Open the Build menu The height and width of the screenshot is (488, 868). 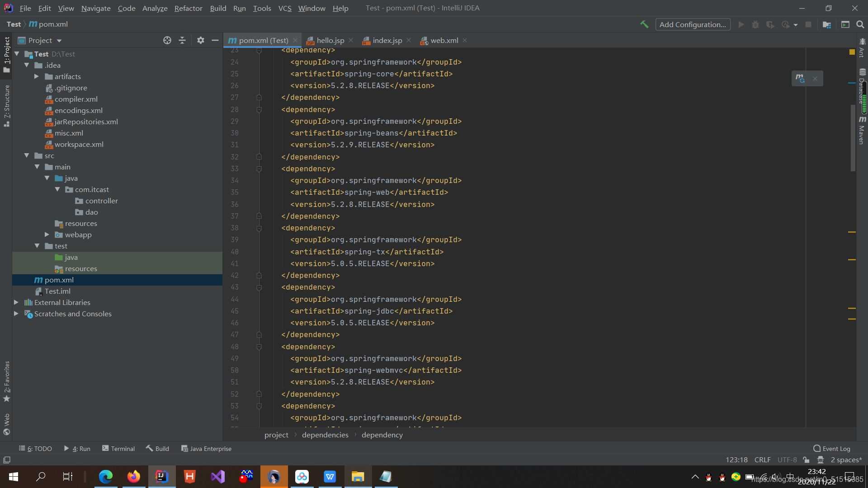218,8
